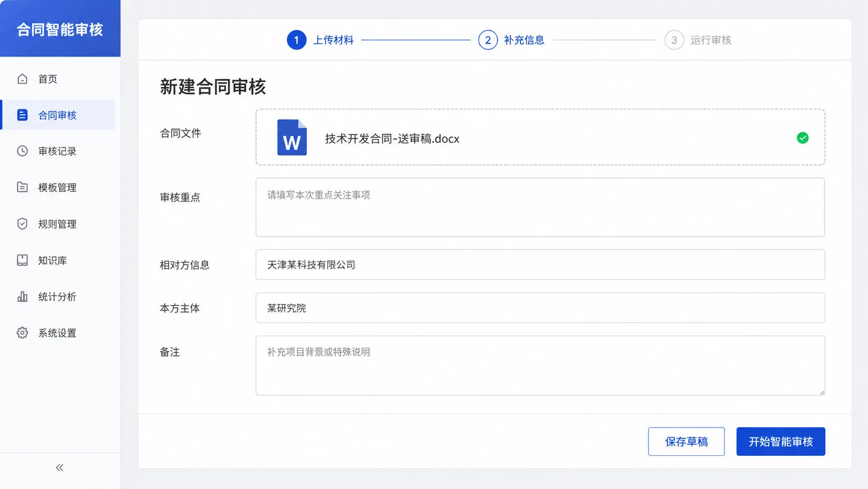Click the resize handle of 备注 textarea
This screenshot has height=489, width=868.
pos(822,392)
